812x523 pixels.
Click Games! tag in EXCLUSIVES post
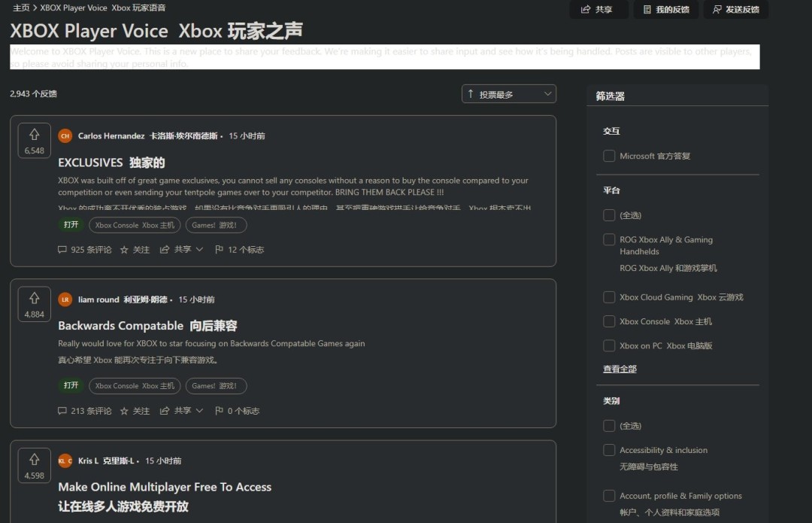click(x=216, y=225)
